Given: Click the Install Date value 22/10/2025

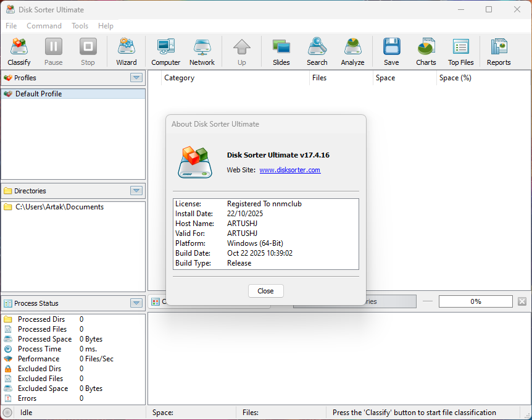Looking at the screenshot, I should [245, 214].
